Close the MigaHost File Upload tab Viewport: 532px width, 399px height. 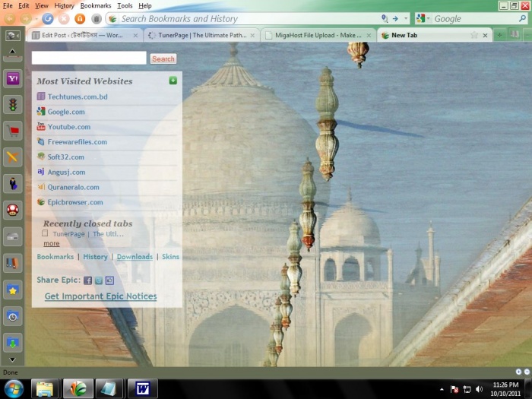pos(369,35)
